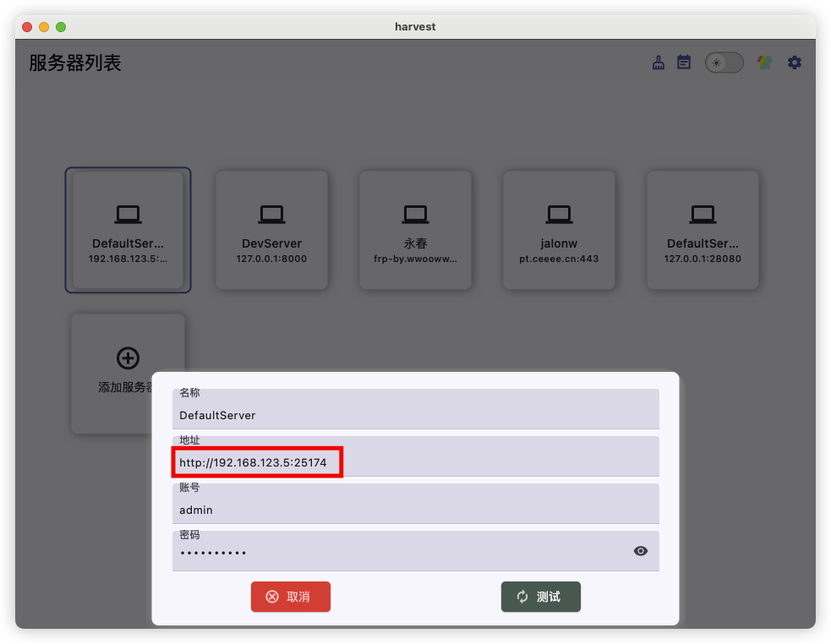Open the settings gear icon
Viewport: 831px width, 644px height.
point(795,63)
